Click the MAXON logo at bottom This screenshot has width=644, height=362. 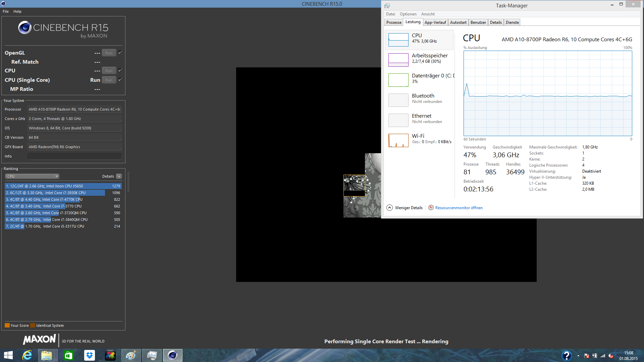point(39,340)
